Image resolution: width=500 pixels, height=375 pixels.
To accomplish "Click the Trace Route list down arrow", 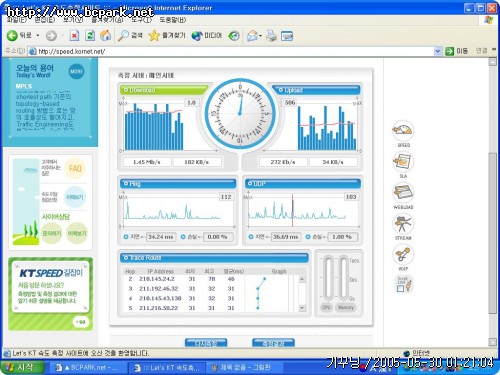I will click(302, 308).
